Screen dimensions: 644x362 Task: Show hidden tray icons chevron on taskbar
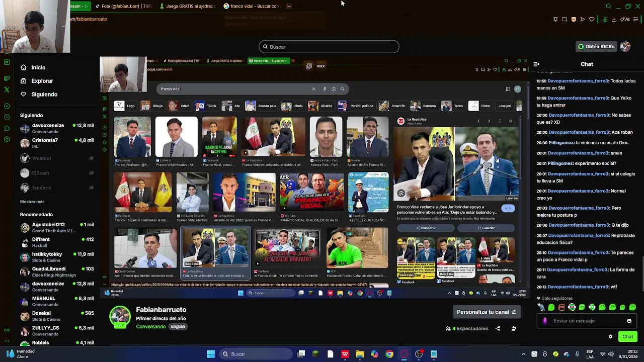(523, 354)
